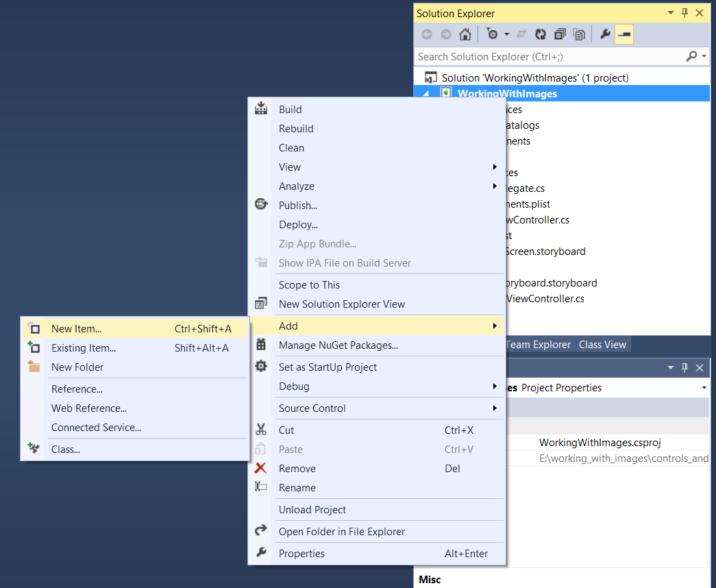This screenshot has height=588, width=716.
Task: Toggle Preview Selected Items button
Action: pos(624,34)
